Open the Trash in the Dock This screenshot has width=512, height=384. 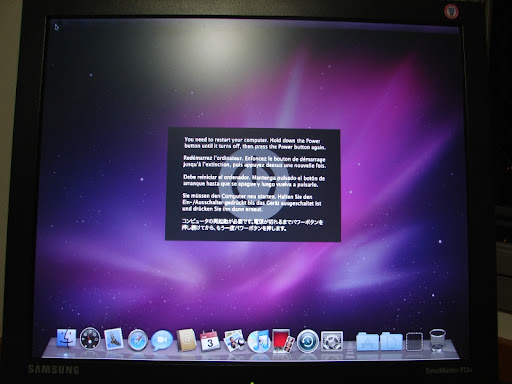[x=437, y=340]
